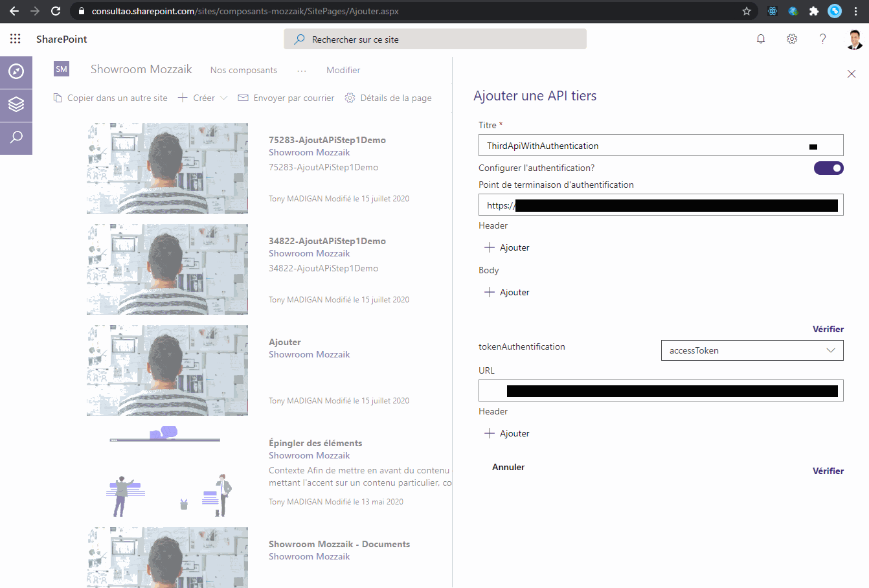Open the settings gear in SharePoint header
This screenshot has height=588, width=869.
pyautogui.click(x=792, y=39)
